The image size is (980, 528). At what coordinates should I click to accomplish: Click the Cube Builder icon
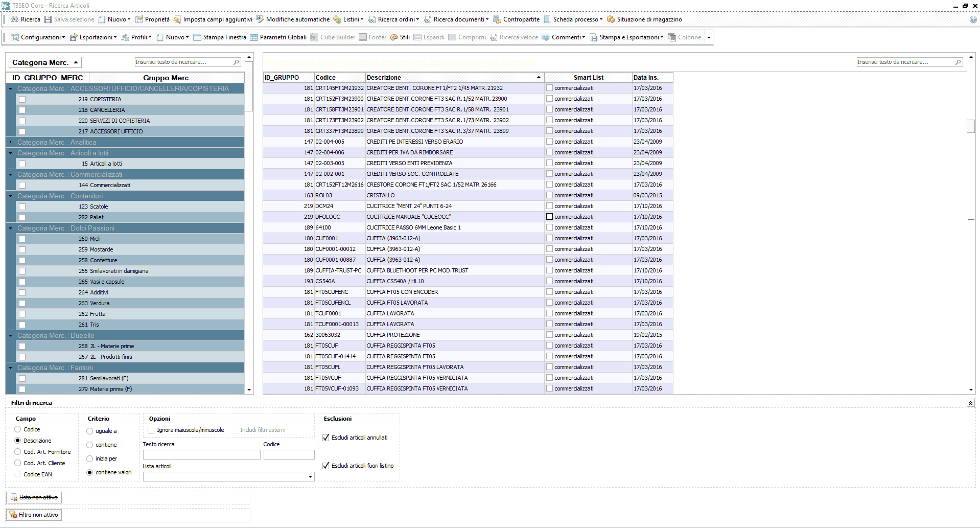coord(314,37)
